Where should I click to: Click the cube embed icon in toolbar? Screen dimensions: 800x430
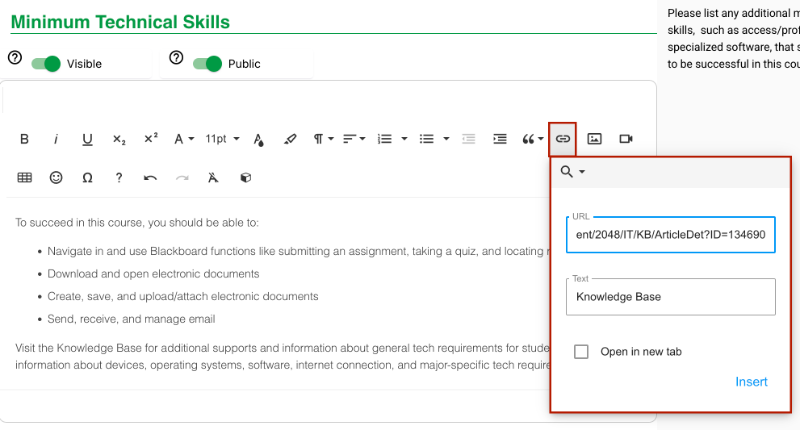[x=245, y=178]
